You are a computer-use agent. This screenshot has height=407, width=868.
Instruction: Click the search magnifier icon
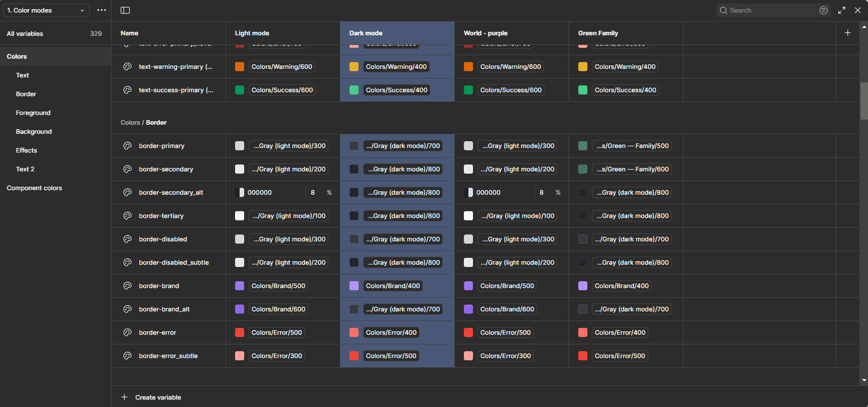[723, 10]
